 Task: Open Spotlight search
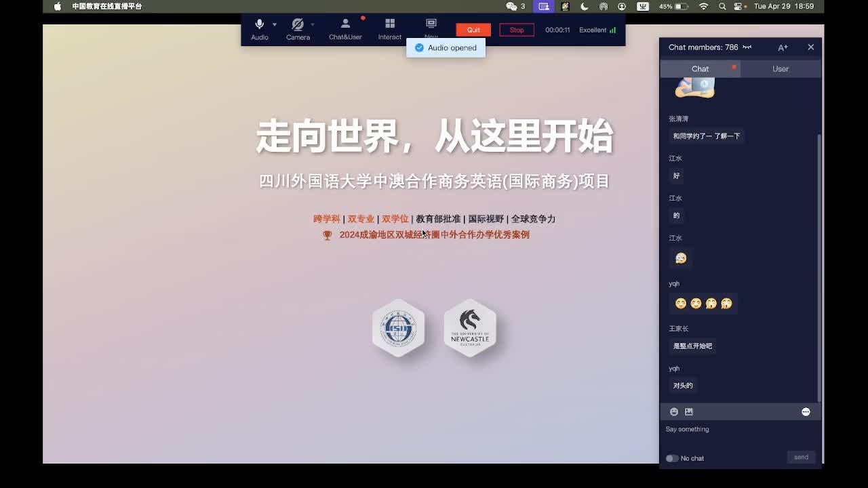[x=722, y=6]
